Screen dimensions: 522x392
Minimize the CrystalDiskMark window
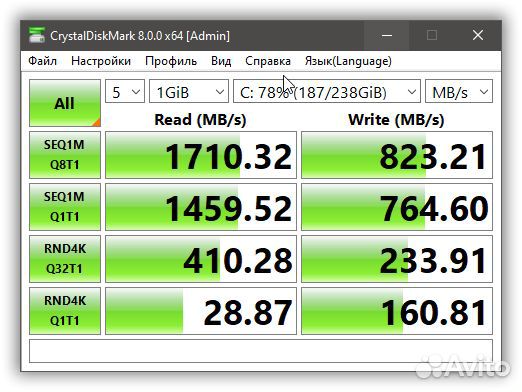[387, 35]
